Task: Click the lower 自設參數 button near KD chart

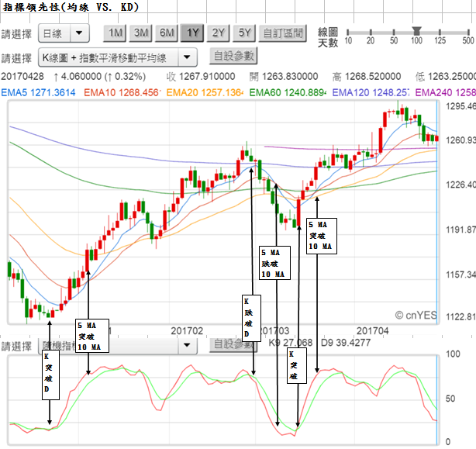Action: coord(233,344)
